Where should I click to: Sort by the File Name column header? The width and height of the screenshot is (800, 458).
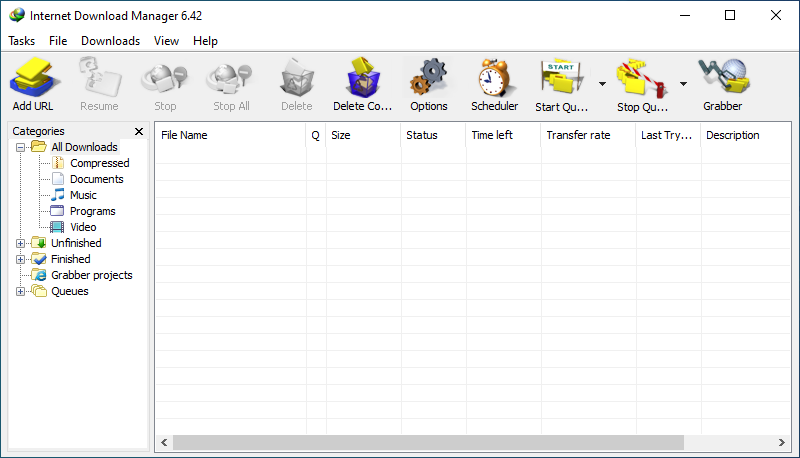(231, 135)
